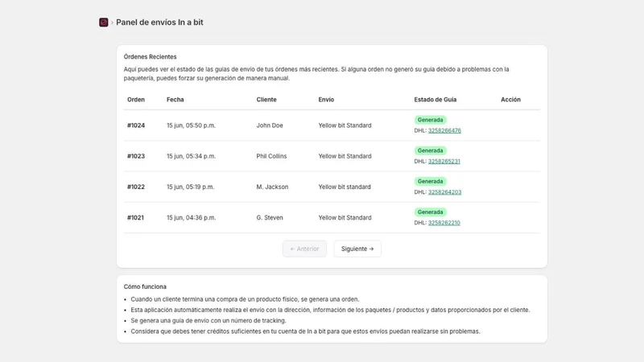Click the Orden column header
Image resolution: width=644 pixels, height=362 pixels.
pyautogui.click(x=136, y=100)
